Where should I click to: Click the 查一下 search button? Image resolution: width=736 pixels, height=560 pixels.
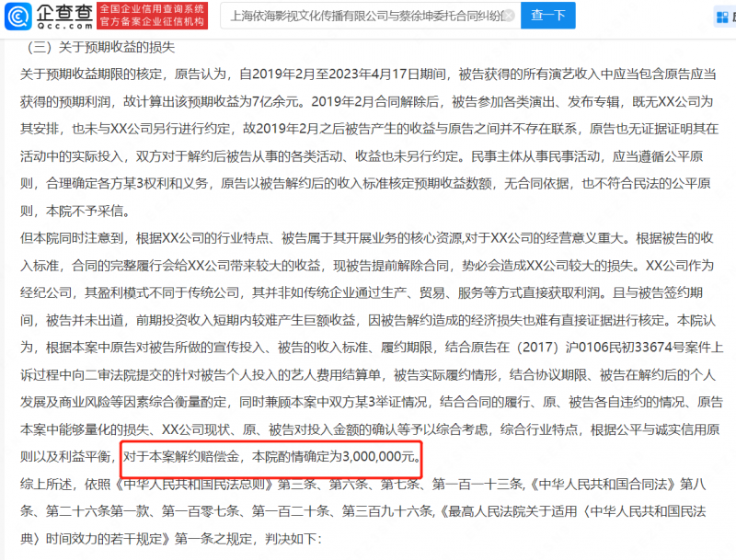(547, 15)
